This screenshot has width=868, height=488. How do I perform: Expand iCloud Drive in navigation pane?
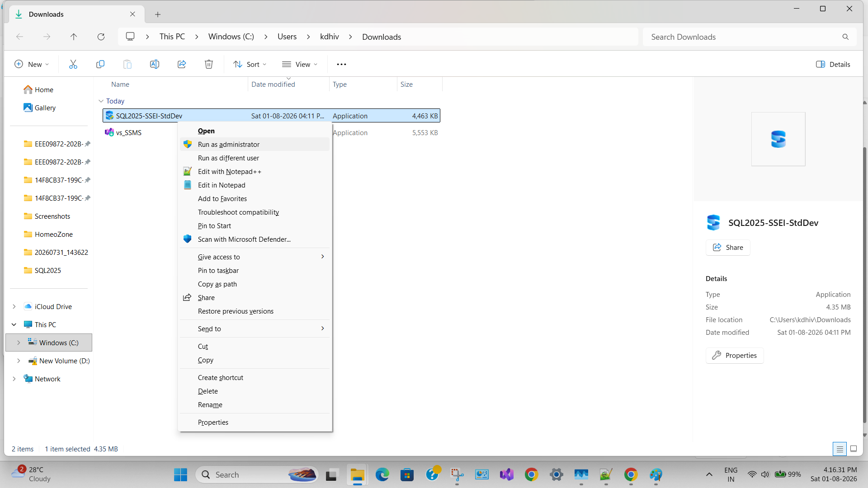coord(14,306)
